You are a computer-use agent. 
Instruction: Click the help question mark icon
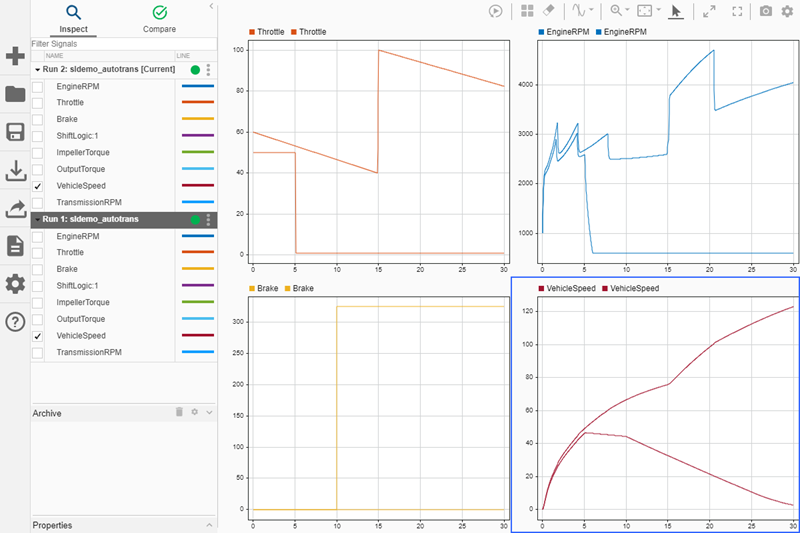(15, 322)
